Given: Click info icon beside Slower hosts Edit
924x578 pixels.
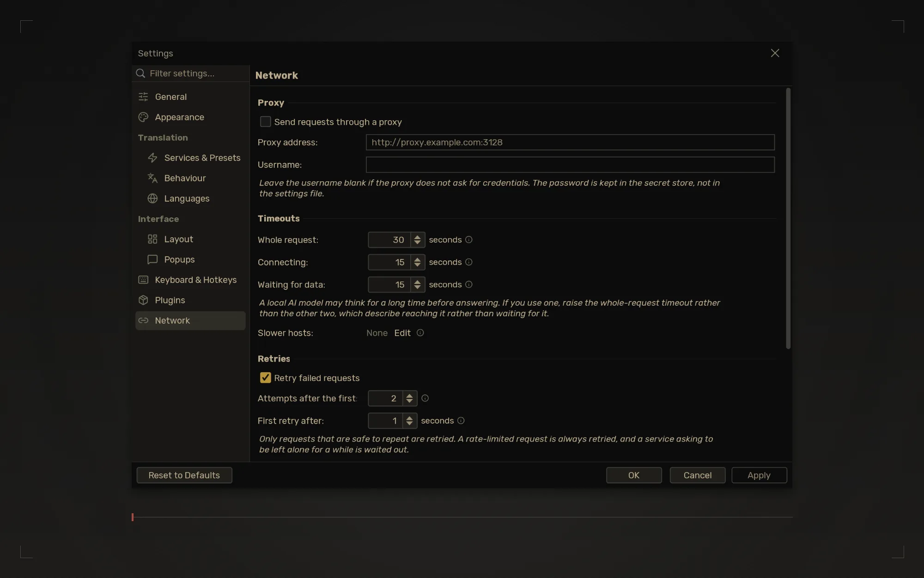Looking at the screenshot, I should [420, 333].
